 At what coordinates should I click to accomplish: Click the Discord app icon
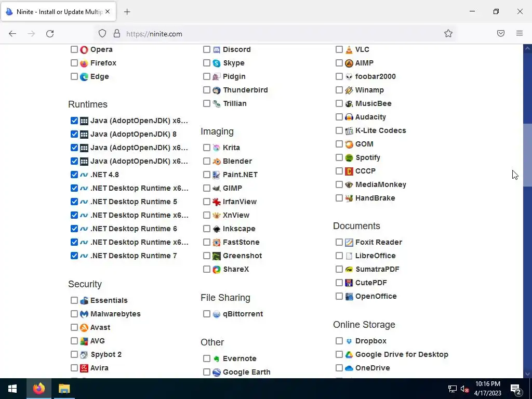click(x=217, y=49)
